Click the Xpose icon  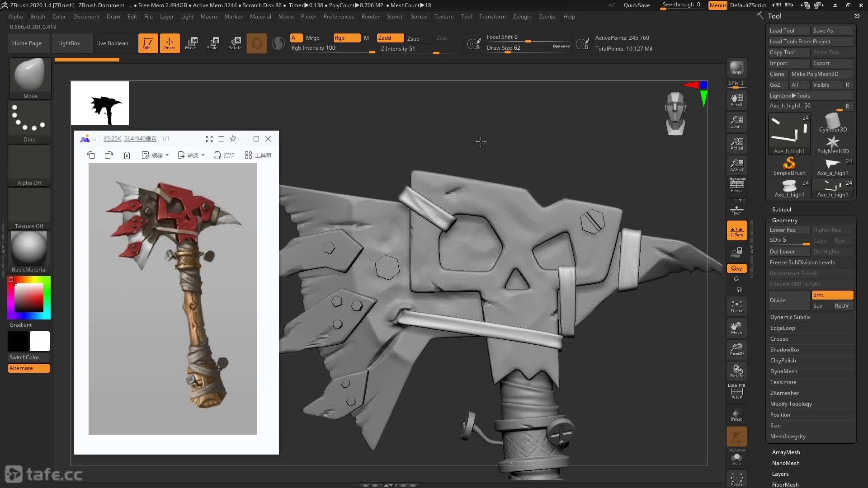pos(736,479)
